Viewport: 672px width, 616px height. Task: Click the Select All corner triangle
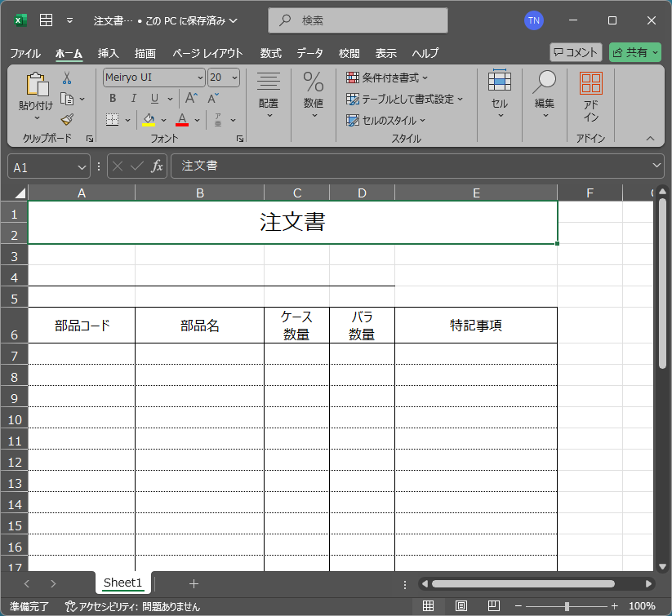coord(20,193)
